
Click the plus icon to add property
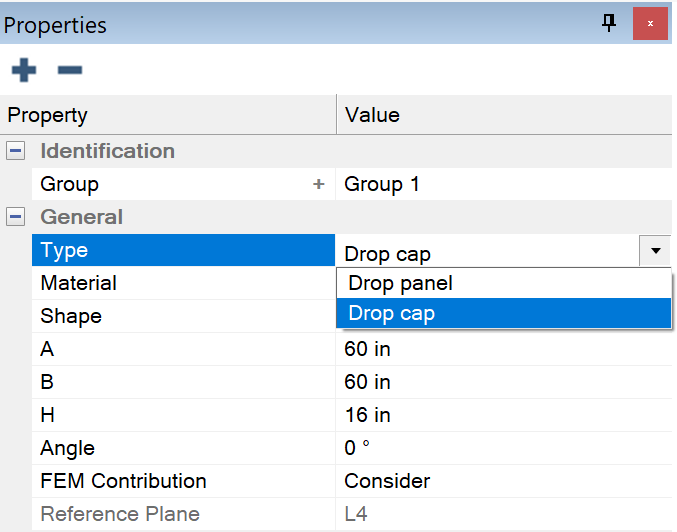pos(24,70)
